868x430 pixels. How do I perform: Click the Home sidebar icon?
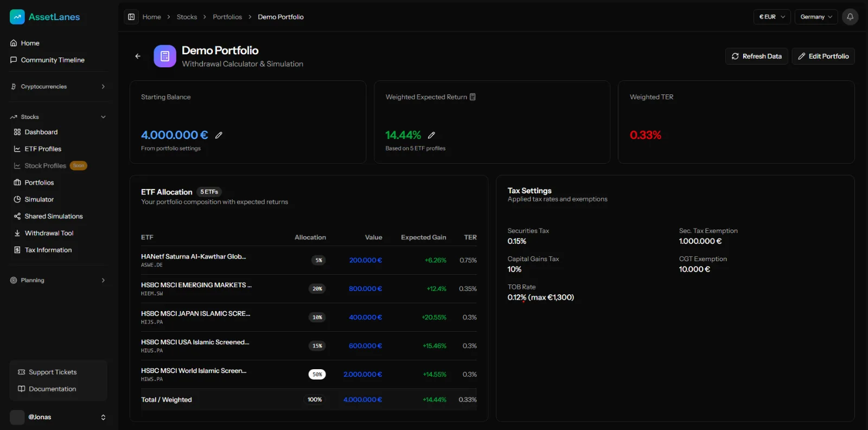(14, 43)
